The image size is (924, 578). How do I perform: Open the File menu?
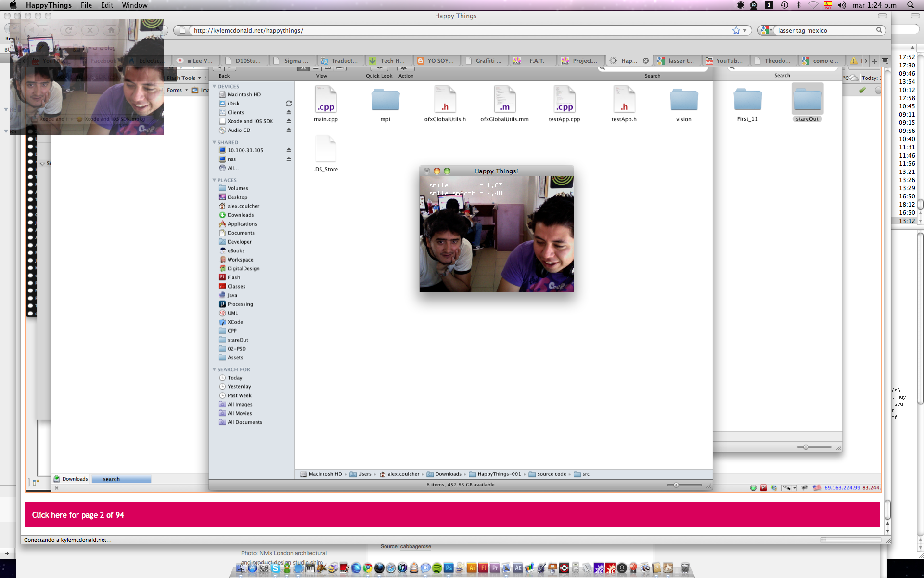coord(86,5)
